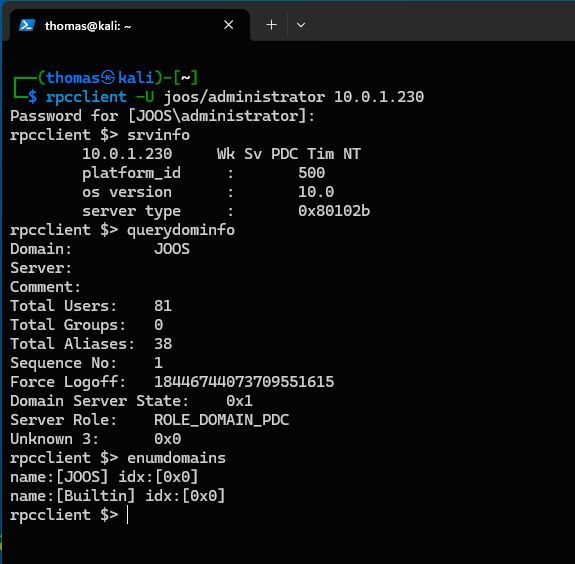
Task: Click the IP address 10.0.1.230 in the command
Action: [x=379, y=97]
